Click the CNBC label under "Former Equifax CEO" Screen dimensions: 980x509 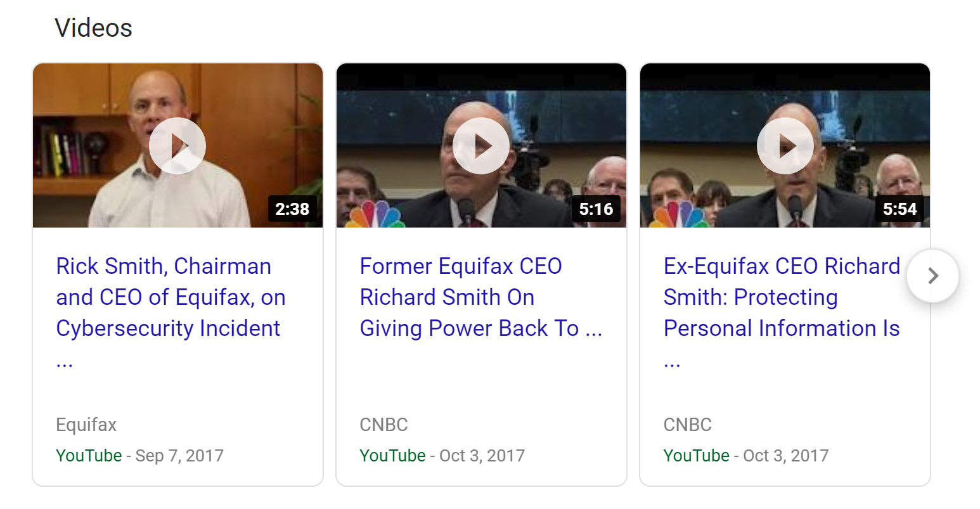[x=384, y=425]
